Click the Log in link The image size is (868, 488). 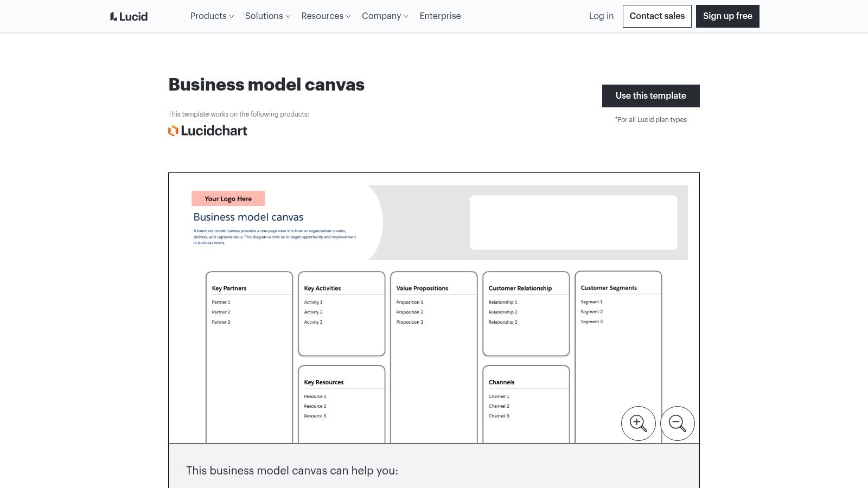(x=601, y=16)
